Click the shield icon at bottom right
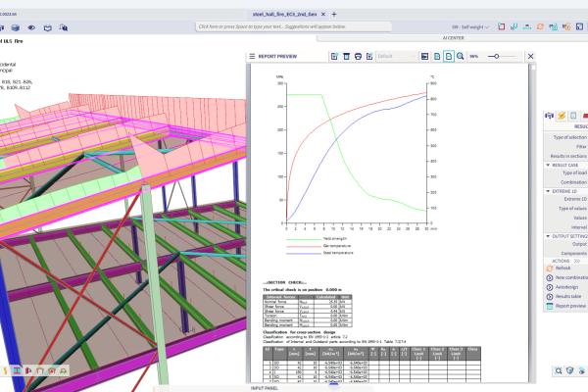This screenshot has width=588, height=392. [570, 370]
